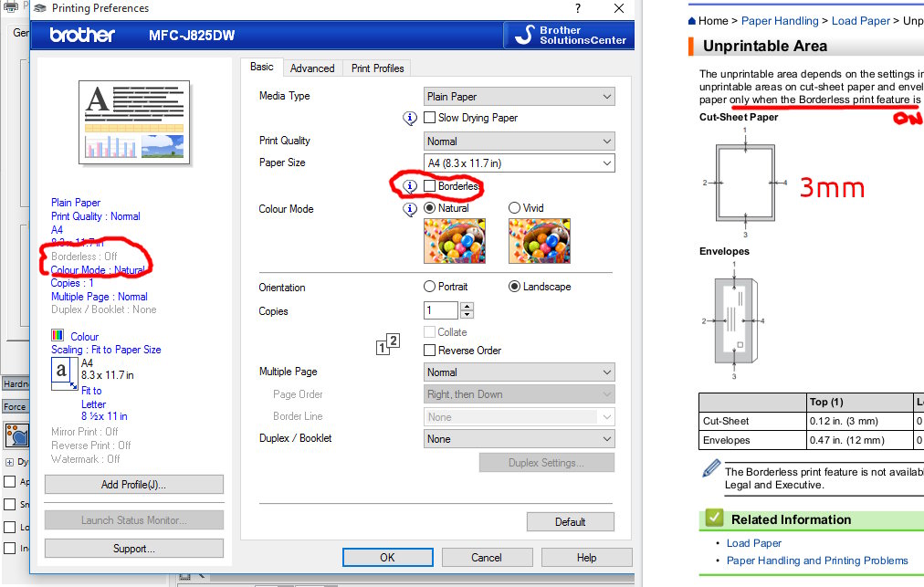The width and height of the screenshot is (924, 587).
Task: Click the Support... button
Action: coord(134,549)
